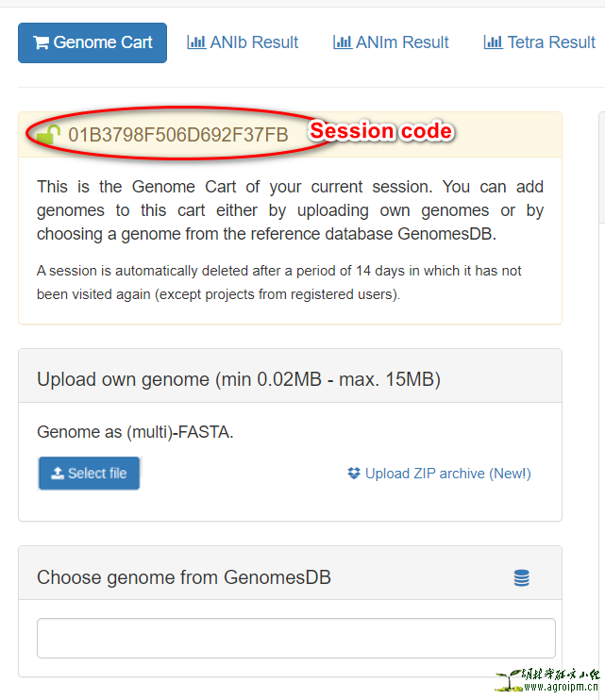
Task: Click the database icon in GenomesDB header
Action: tap(521, 578)
